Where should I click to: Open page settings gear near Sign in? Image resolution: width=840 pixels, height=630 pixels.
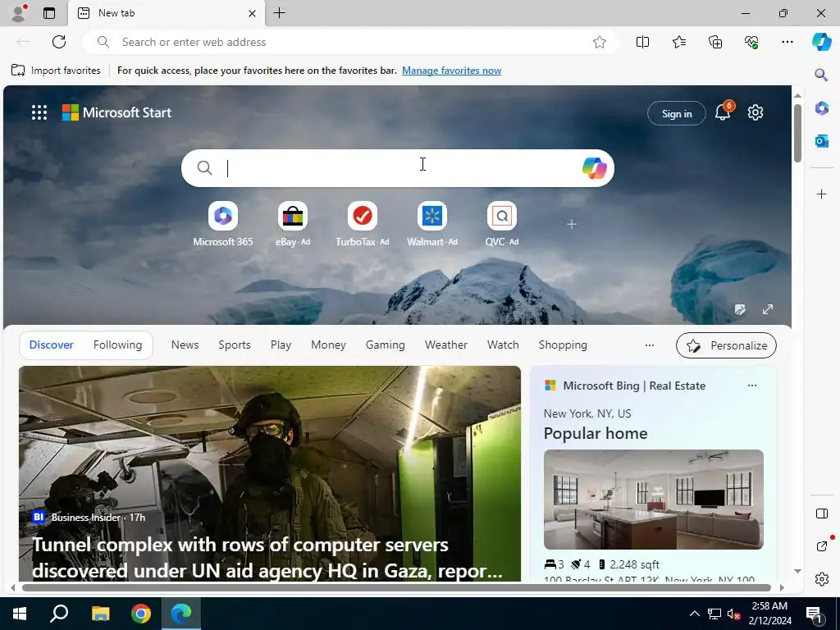[x=756, y=112]
